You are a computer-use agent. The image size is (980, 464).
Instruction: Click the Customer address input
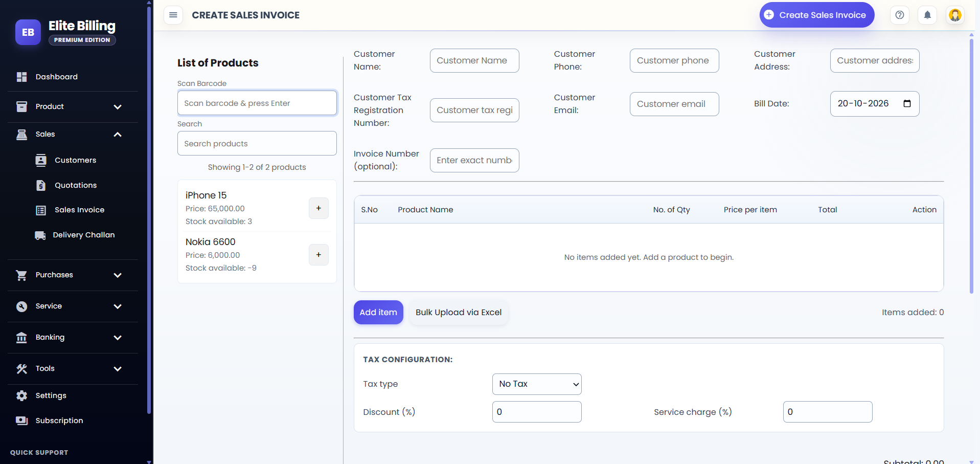875,60
